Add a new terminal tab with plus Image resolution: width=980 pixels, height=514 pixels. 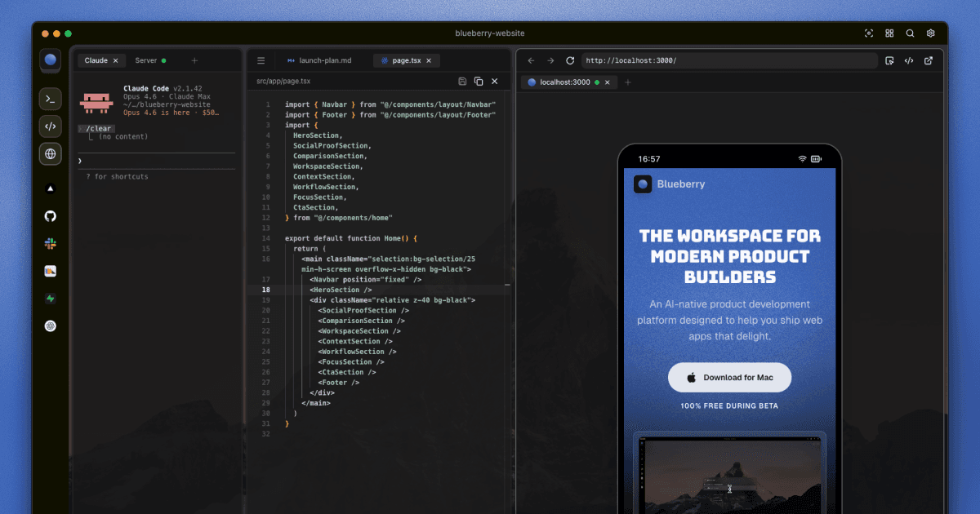pos(194,60)
